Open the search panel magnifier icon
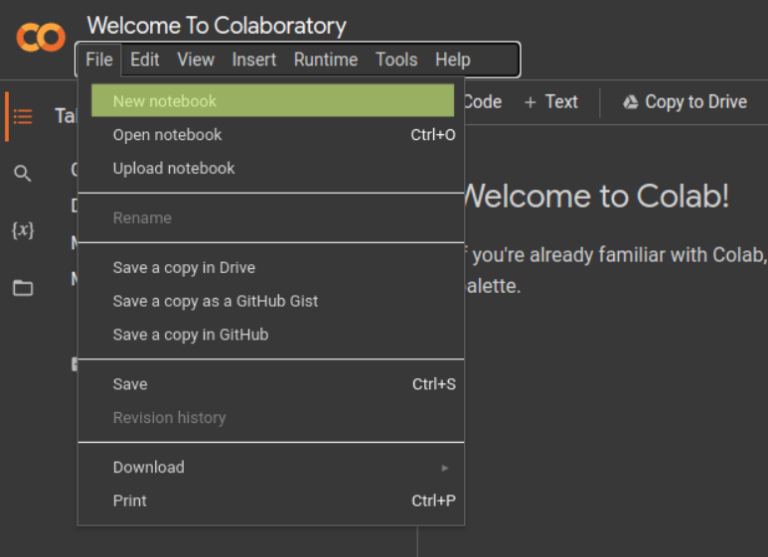The width and height of the screenshot is (768, 557). (23, 174)
